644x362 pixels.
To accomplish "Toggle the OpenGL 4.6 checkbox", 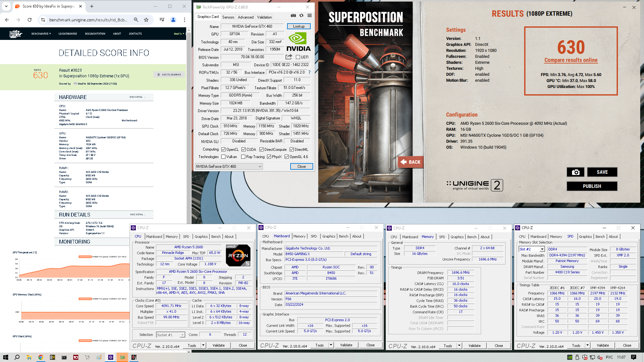I will tap(286, 157).
